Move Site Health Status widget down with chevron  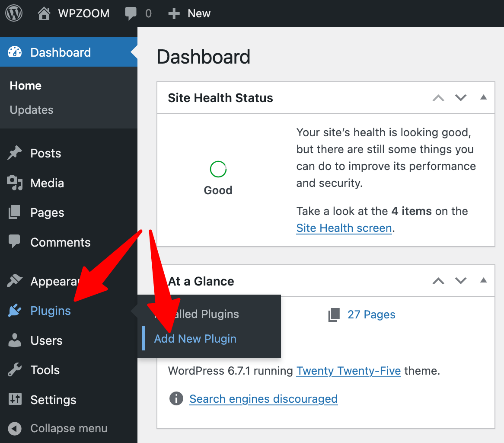(x=460, y=97)
